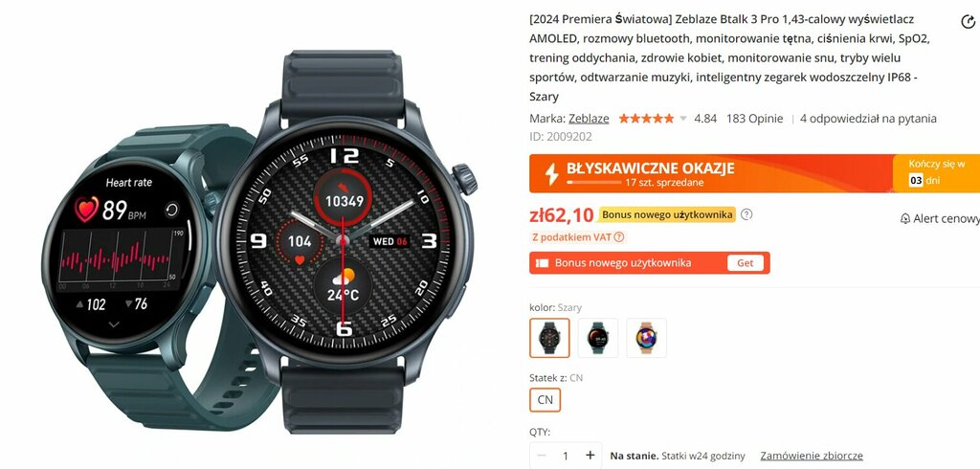Viewport: 980px width, 469px height.
Task: Select the green watch color variant
Action: 598,338
